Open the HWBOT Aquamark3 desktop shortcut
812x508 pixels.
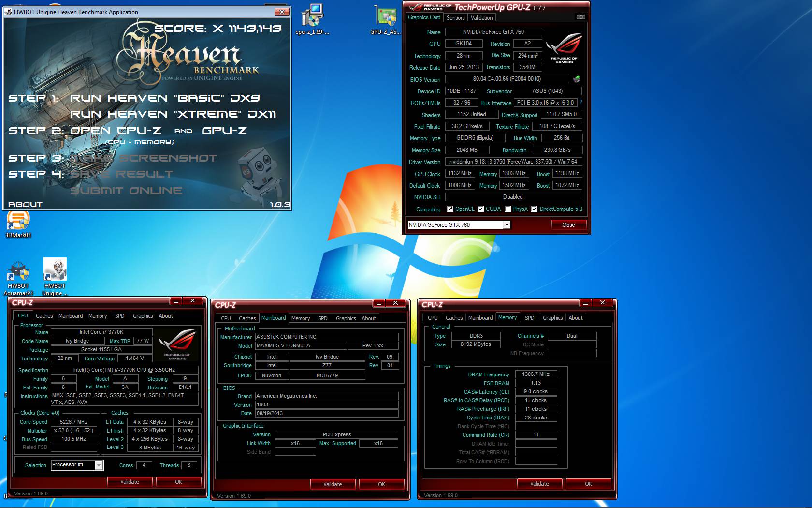click(18, 277)
